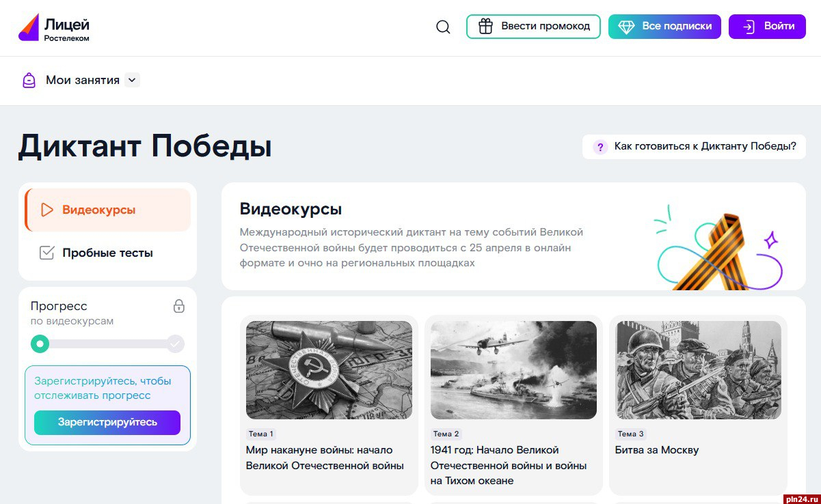Expand the Мои занятия dropdown chevron
This screenshot has width=821, height=504.
(x=133, y=80)
